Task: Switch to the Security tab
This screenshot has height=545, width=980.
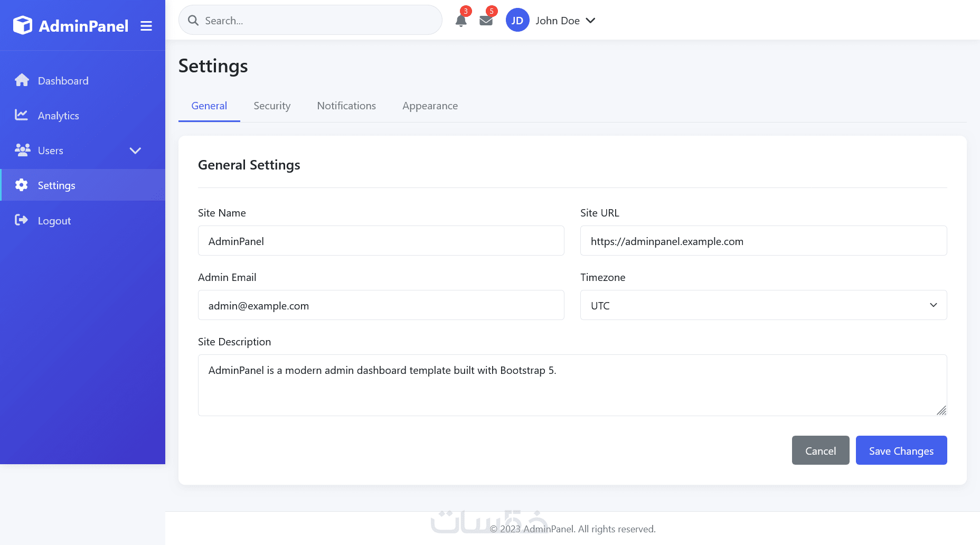Action: pyautogui.click(x=272, y=106)
